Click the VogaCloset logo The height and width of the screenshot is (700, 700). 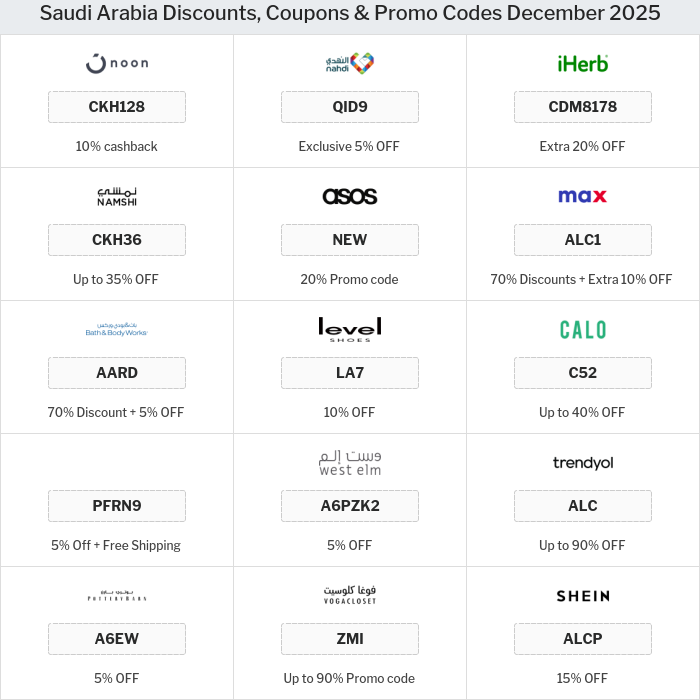click(350, 595)
